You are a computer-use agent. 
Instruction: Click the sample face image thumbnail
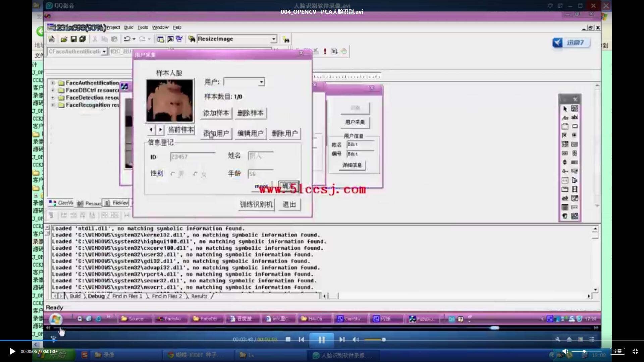click(170, 101)
